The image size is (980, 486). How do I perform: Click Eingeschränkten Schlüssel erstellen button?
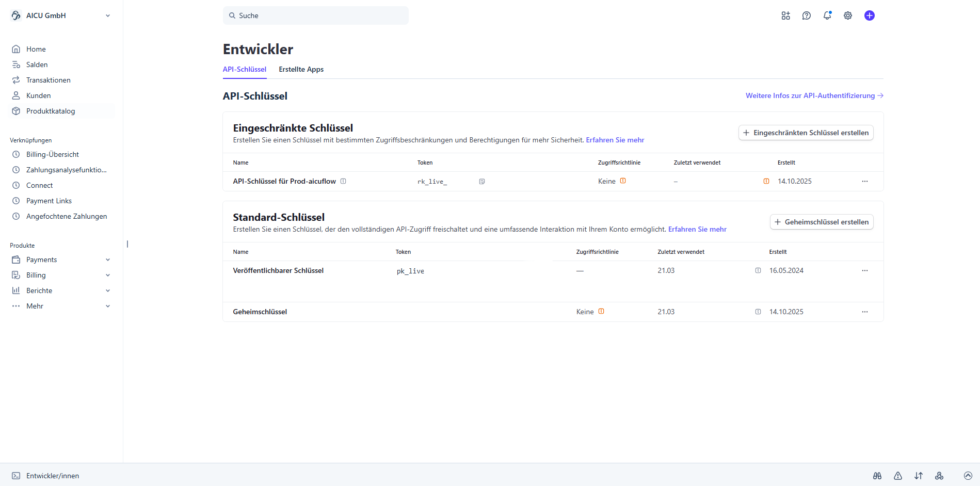click(806, 133)
